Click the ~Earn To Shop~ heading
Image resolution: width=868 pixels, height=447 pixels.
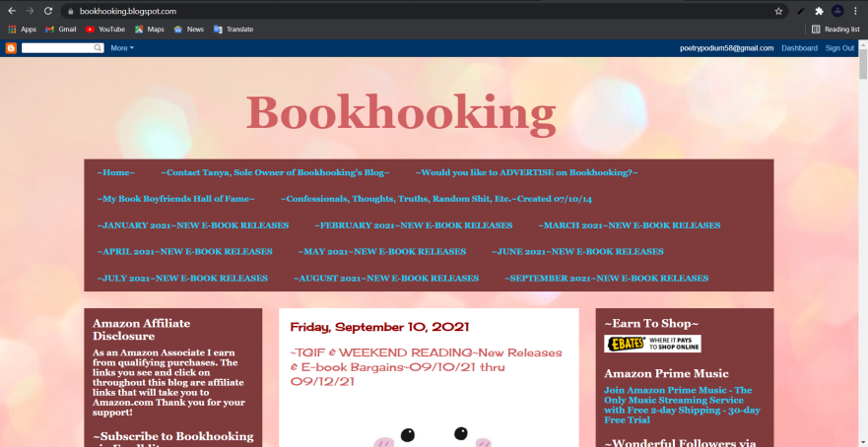(x=651, y=324)
